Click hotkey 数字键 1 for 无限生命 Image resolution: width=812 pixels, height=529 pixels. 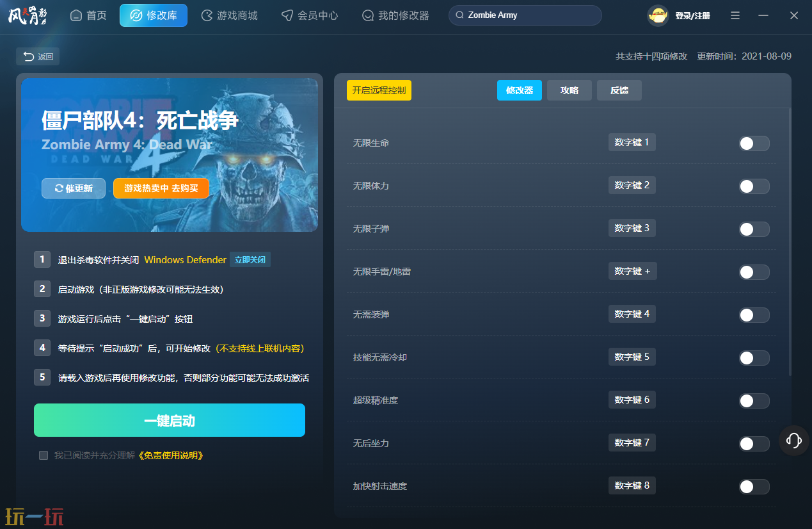click(x=632, y=142)
